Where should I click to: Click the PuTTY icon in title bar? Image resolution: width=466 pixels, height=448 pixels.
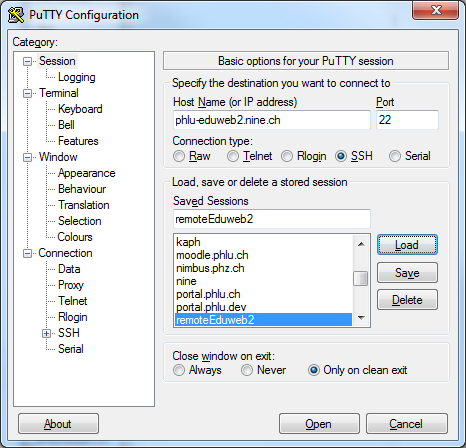click(16, 15)
